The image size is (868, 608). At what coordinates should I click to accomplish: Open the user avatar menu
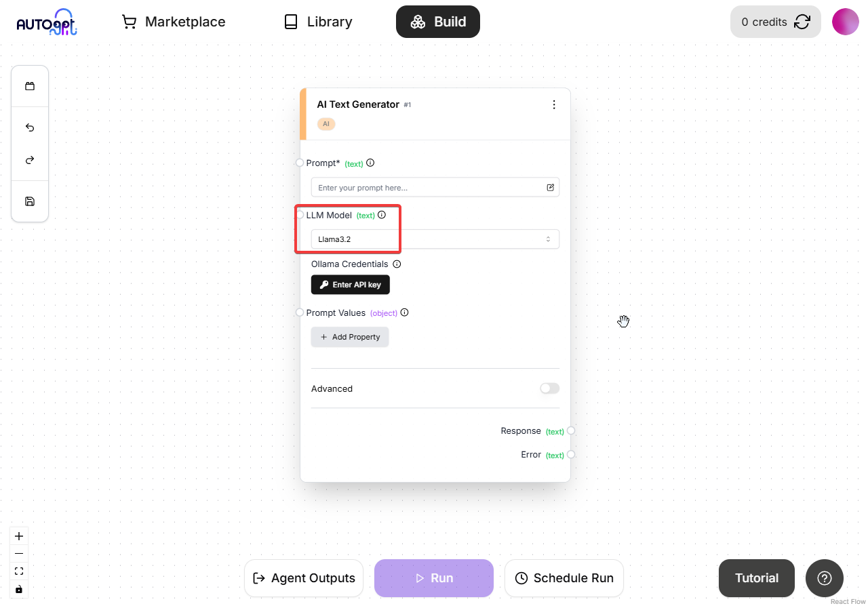pyautogui.click(x=846, y=22)
